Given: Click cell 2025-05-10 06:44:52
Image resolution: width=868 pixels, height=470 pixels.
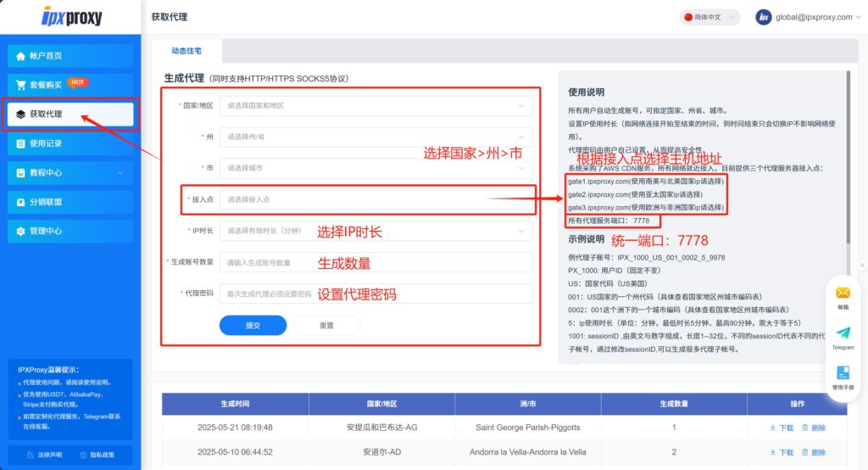Looking at the screenshot, I should [x=236, y=452].
